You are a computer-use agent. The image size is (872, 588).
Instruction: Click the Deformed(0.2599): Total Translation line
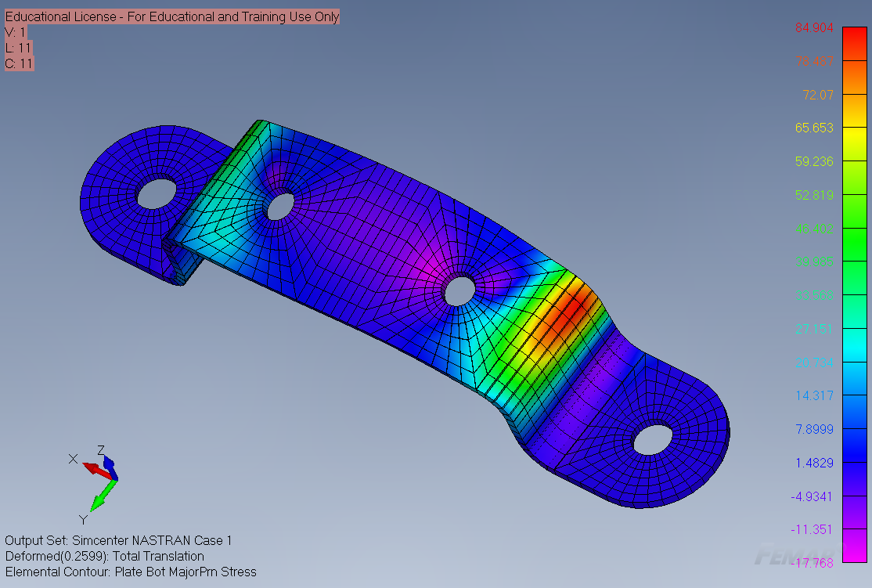pyautogui.click(x=105, y=556)
